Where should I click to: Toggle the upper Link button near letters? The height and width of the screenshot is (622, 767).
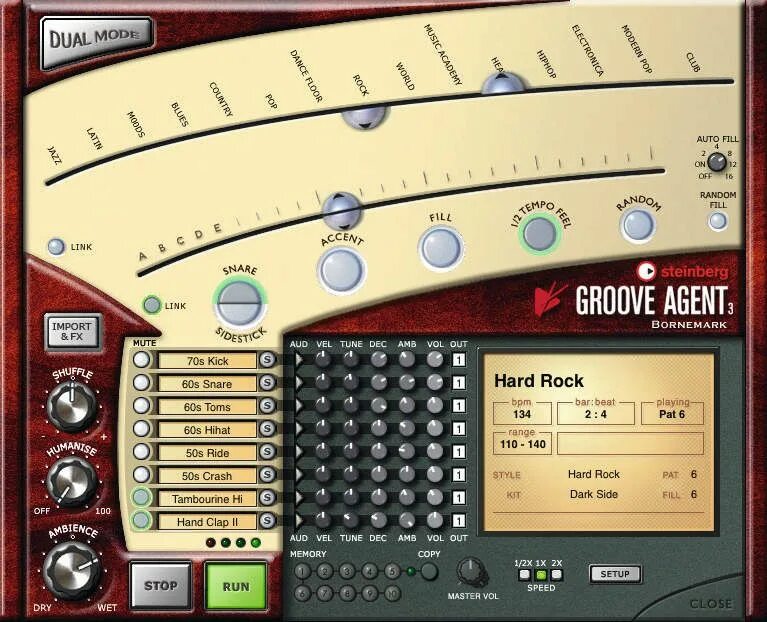tap(56, 246)
